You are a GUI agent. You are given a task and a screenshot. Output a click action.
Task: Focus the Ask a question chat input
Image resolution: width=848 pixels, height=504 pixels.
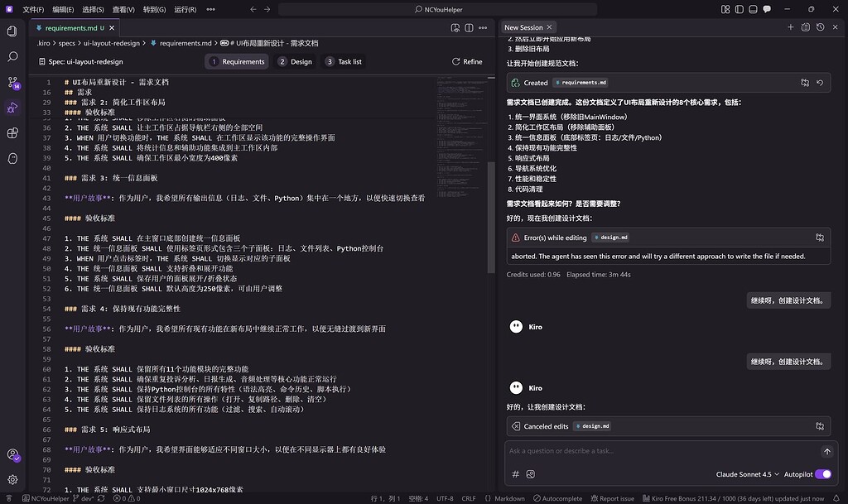point(662,451)
